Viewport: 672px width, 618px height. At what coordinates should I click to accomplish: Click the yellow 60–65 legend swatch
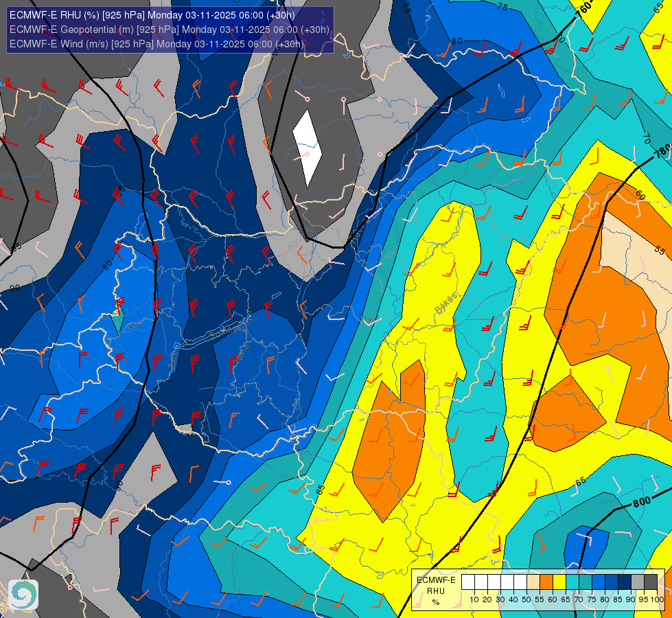559,582
